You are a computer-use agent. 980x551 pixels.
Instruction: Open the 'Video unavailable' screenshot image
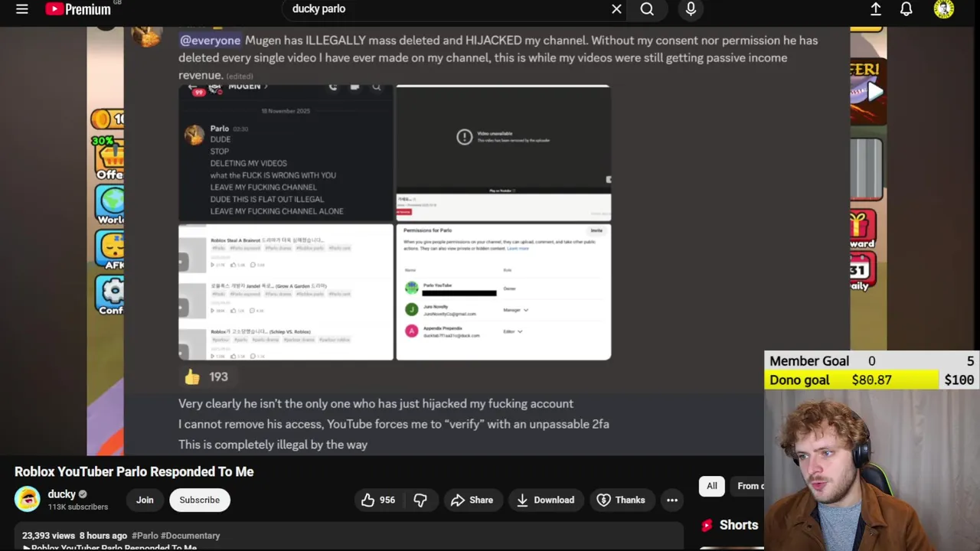(503, 153)
